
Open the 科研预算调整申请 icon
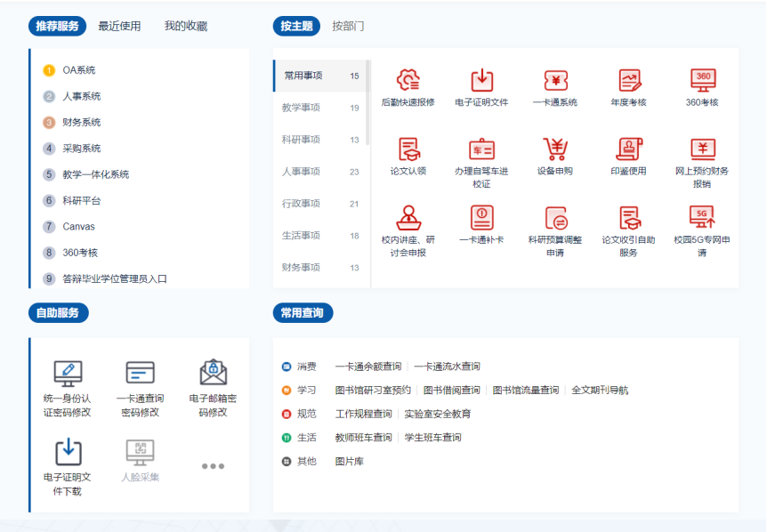(555, 218)
